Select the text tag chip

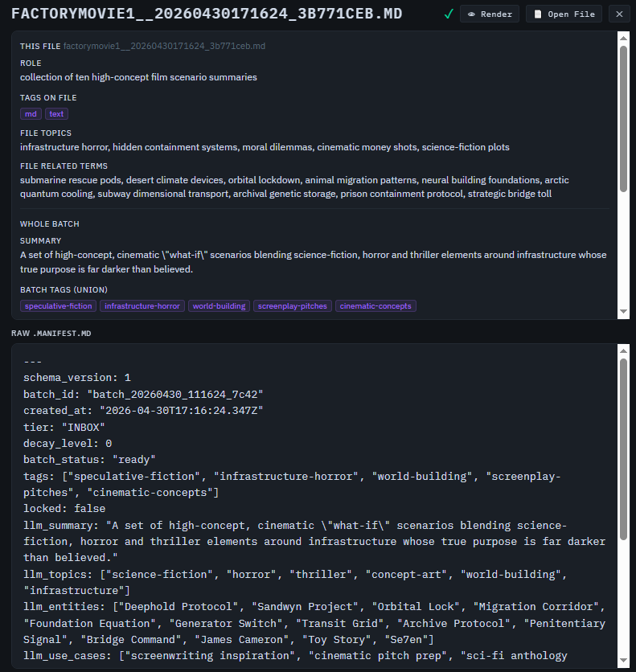click(x=56, y=114)
